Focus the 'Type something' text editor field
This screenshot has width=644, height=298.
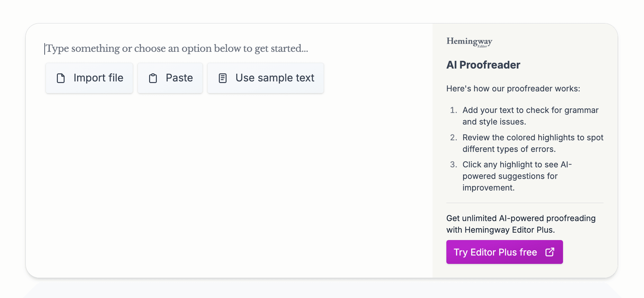point(177,49)
